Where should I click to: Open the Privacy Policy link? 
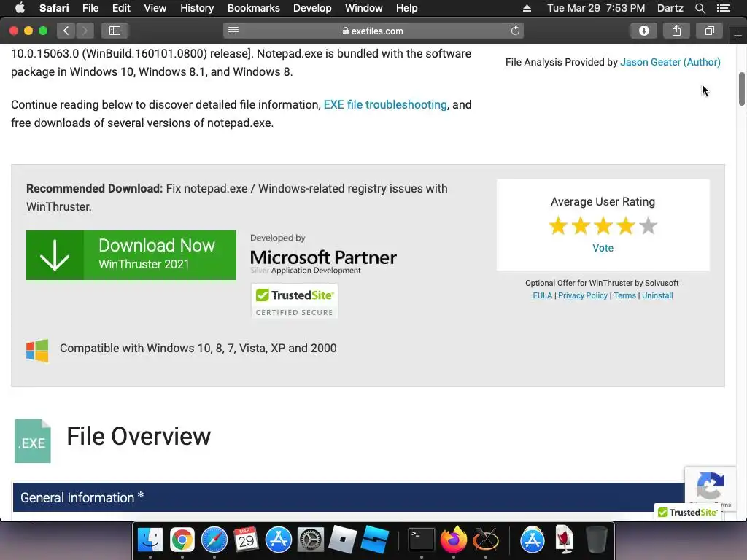point(583,295)
